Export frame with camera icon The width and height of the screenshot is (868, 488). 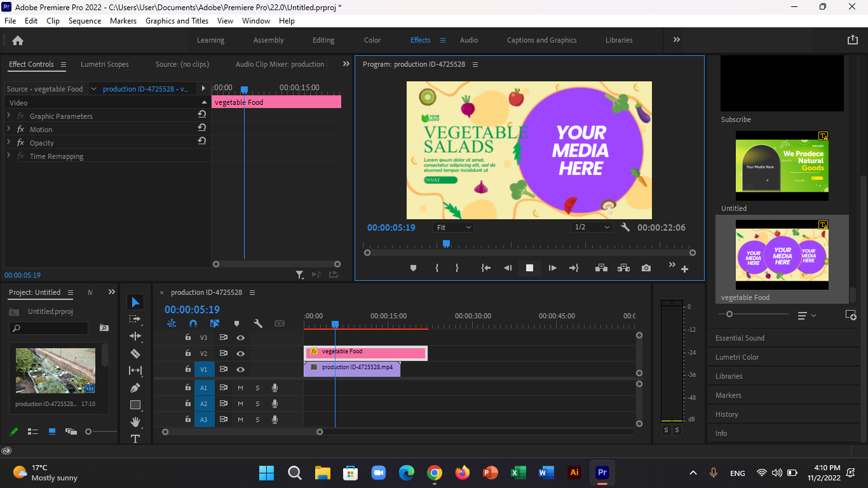point(646,268)
